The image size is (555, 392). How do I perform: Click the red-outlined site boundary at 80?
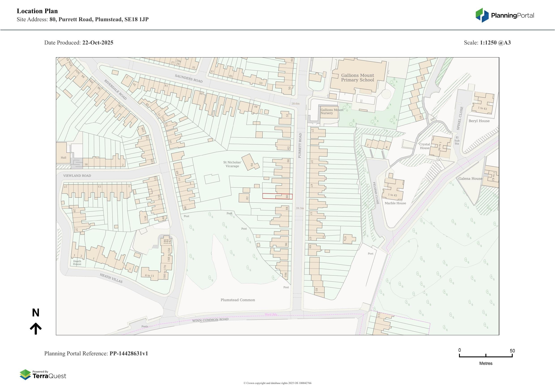pos(277,196)
